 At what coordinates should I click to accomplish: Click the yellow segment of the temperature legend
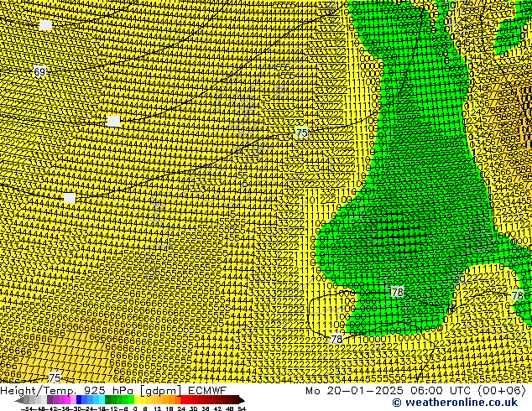point(138,400)
